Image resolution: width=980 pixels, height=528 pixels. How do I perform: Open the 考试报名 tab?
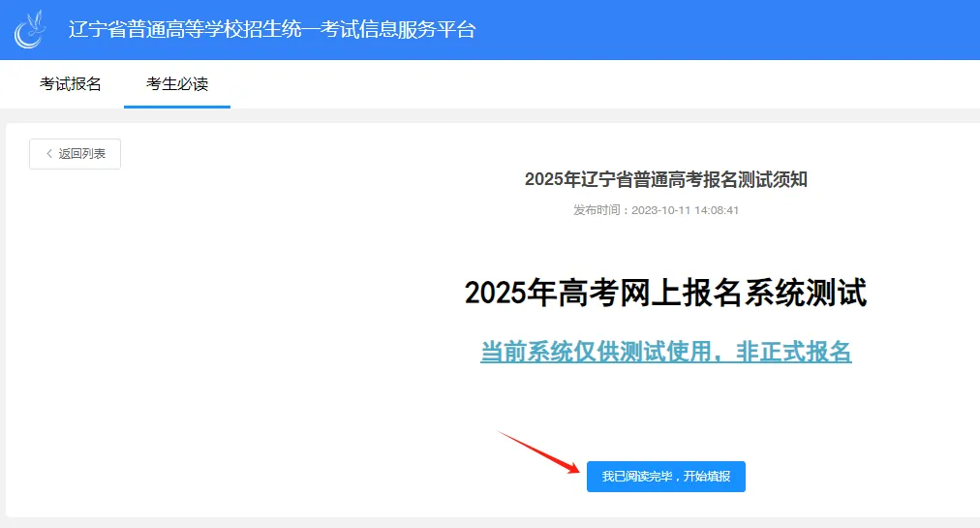71,84
